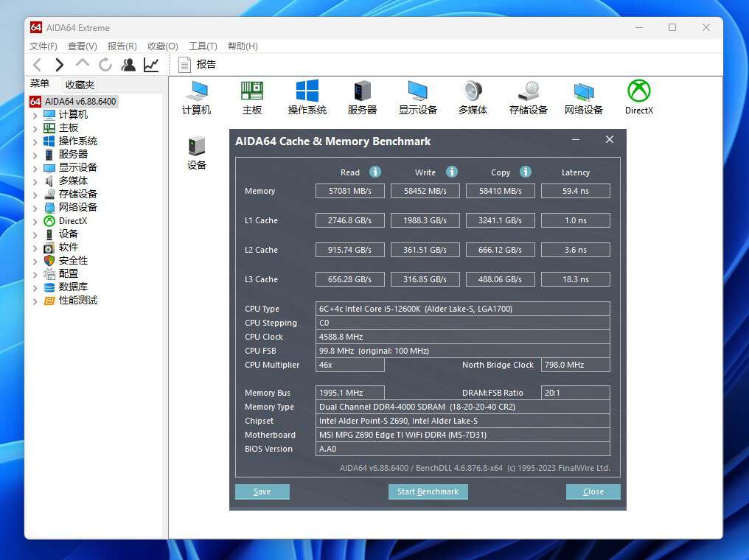Click the Copy column info icon
Screen dimensions: 749x560
(x=525, y=171)
